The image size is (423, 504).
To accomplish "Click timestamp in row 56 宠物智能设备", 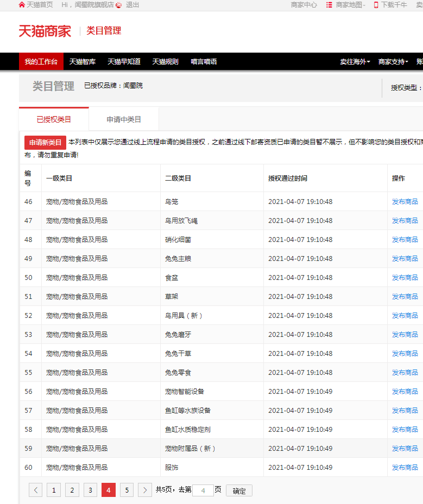I will [300, 392].
